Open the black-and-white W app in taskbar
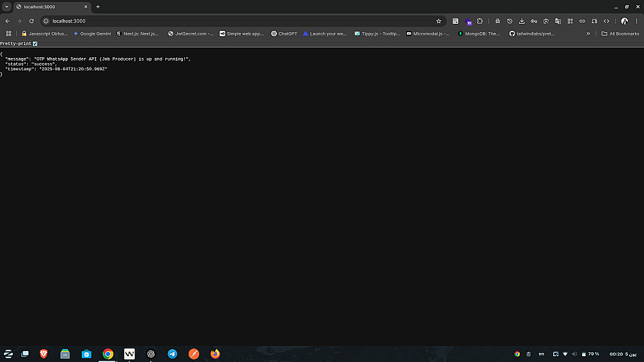The image size is (644, 362). pyautogui.click(x=129, y=354)
